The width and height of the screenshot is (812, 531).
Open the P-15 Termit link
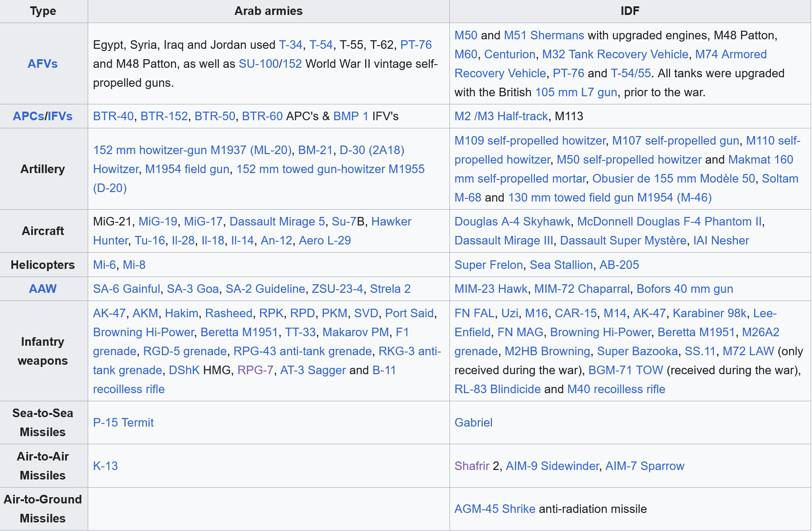pos(123,423)
